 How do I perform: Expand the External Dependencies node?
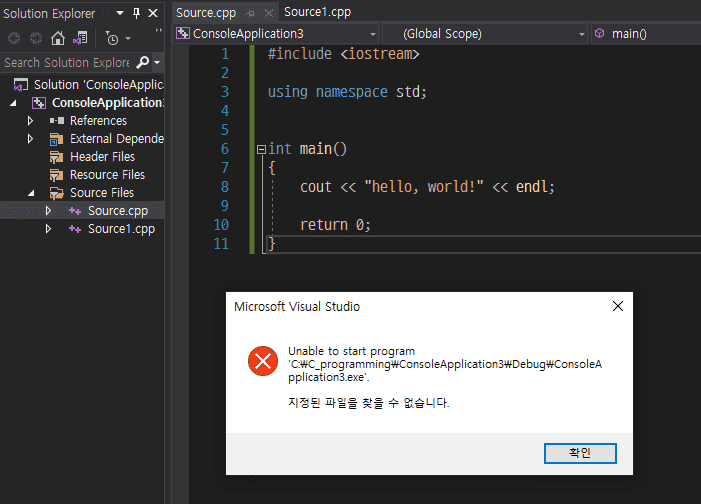30,139
